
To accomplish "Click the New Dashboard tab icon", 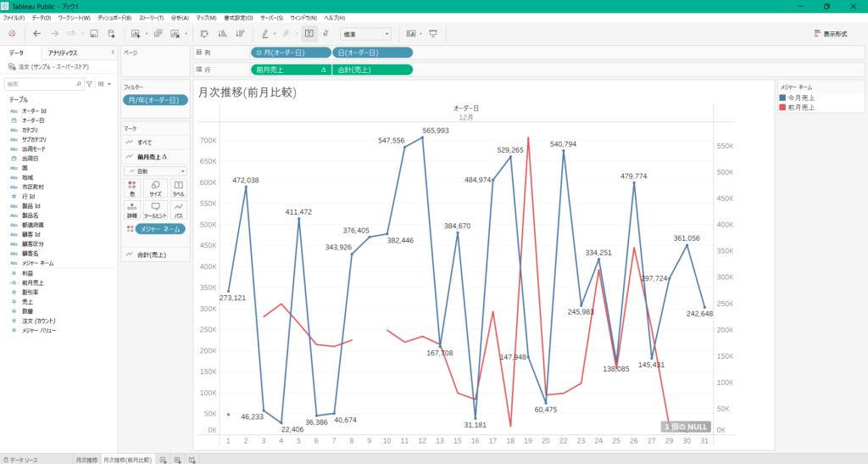I will (x=178, y=460).
